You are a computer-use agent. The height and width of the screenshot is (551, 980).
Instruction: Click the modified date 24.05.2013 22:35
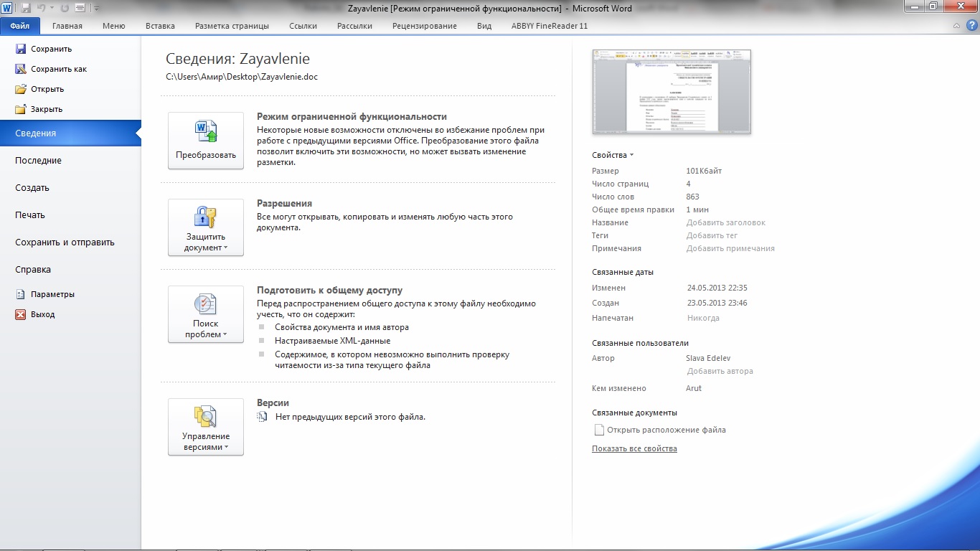point(717,288)
